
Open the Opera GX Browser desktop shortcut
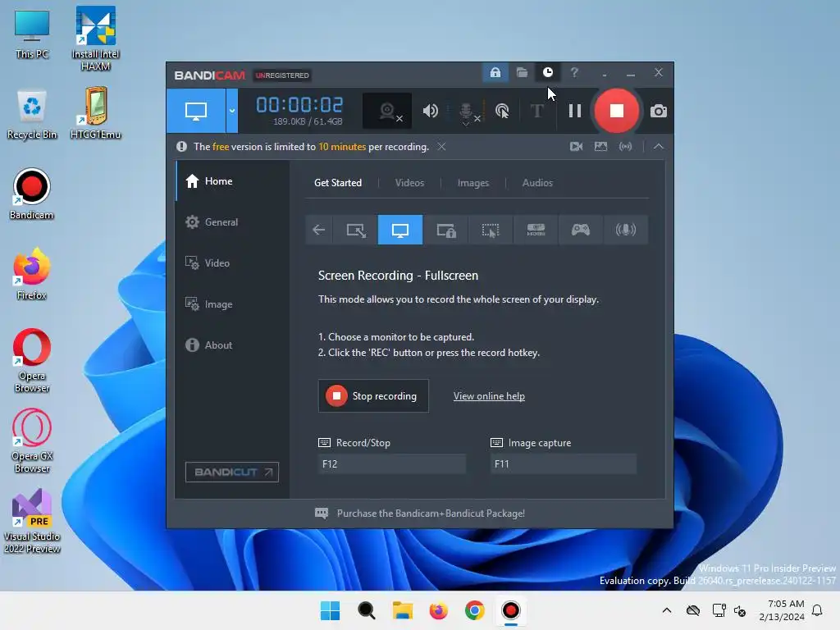point(32,441)
